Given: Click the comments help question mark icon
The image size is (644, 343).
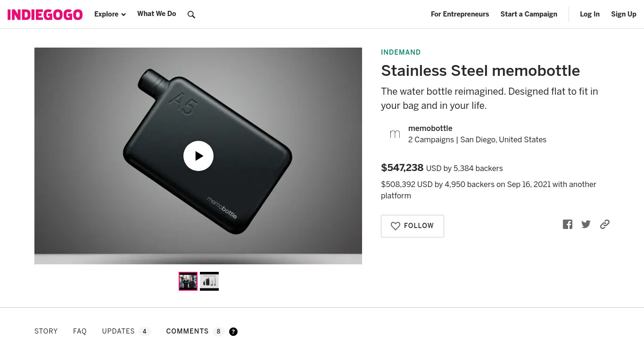Looking at the screenshot, I should click(233, 332).
